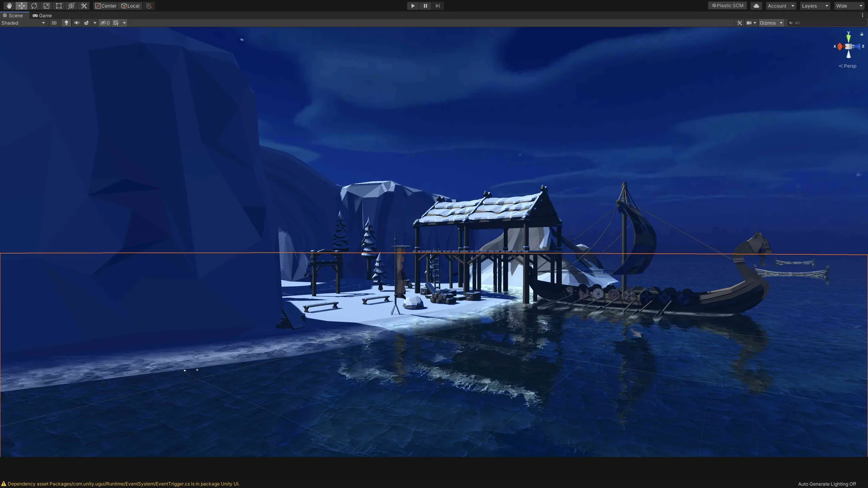The image size is (868, 488).
Task: Expand the grid settings dropdown arrow
Action: coord(124,23)
